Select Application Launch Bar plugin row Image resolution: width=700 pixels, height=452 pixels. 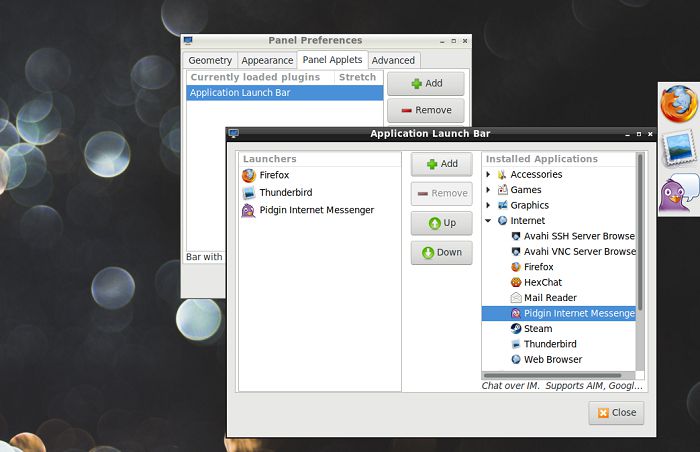(x=285, y=93)
